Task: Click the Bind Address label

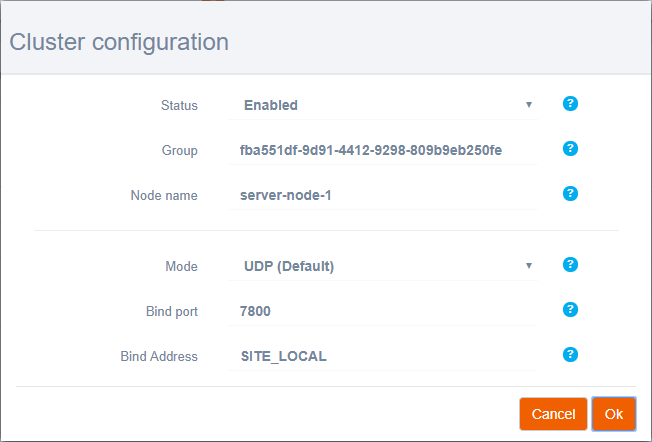Action: (159, 356)
